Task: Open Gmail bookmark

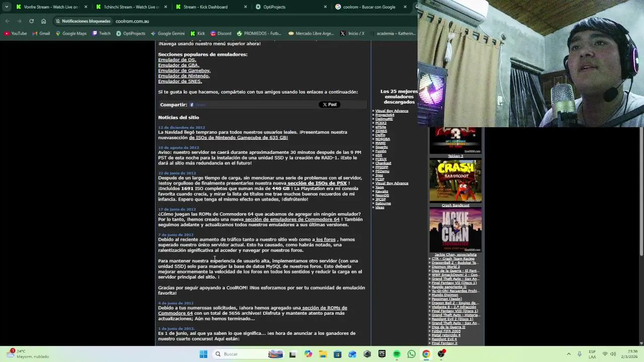Action: (x=41, y=34)
